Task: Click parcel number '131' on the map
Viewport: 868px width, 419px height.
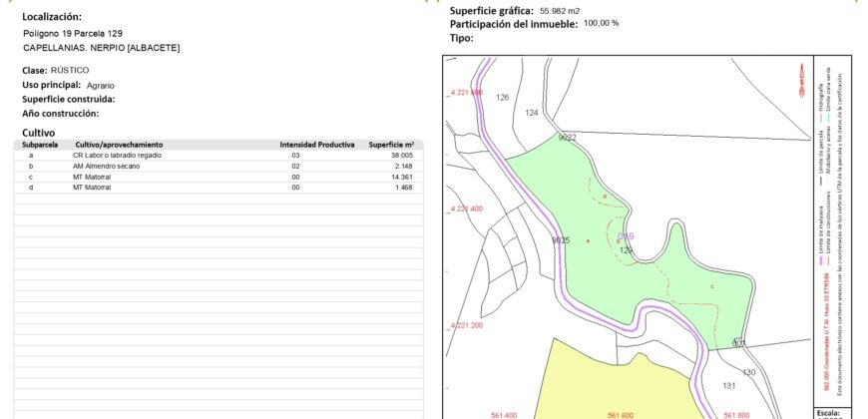Action: [729, 386]
